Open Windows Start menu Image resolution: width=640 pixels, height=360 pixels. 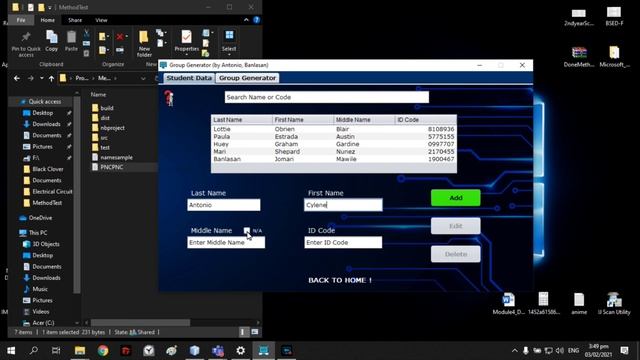[x=11, y=350]
